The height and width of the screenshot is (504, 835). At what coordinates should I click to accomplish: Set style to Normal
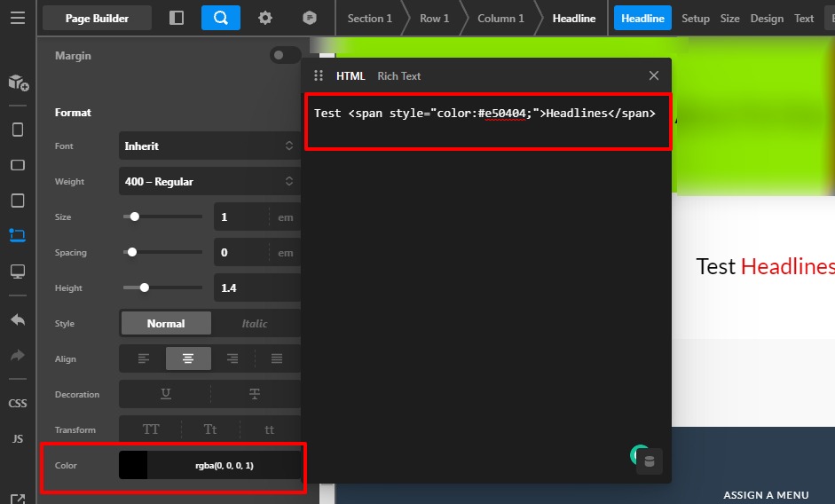click(166, 323)
